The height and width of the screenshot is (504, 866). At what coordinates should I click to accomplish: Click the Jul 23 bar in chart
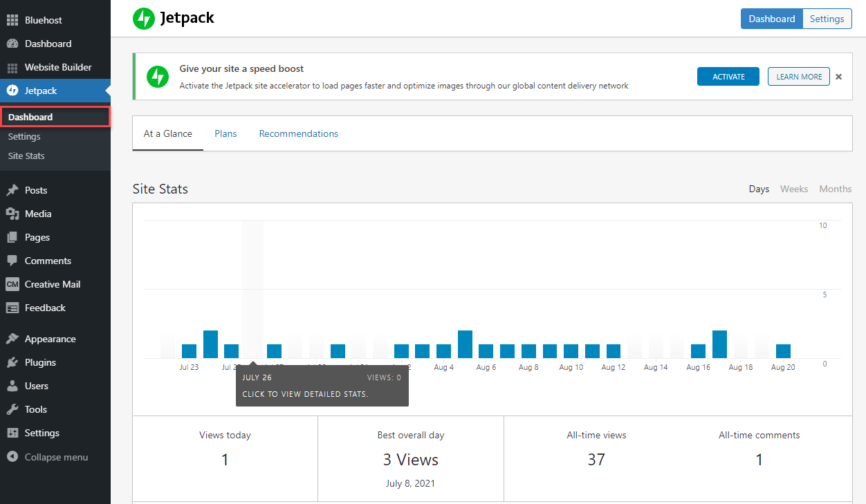(x=189, y=351)
